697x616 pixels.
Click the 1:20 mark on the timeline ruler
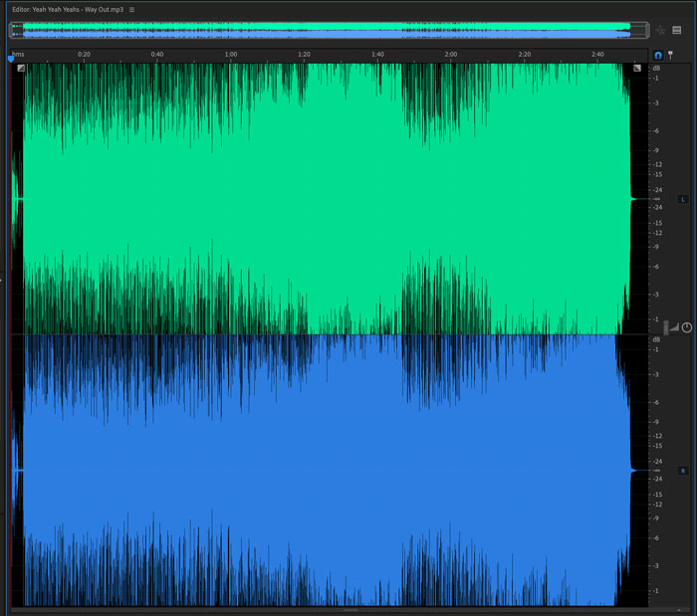[x=304, y=54]
